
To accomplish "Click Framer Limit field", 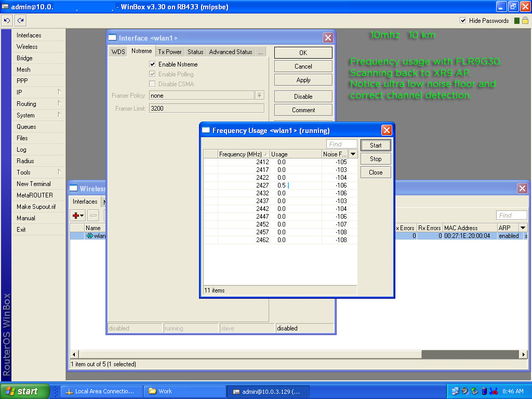I will pos(206,108).
